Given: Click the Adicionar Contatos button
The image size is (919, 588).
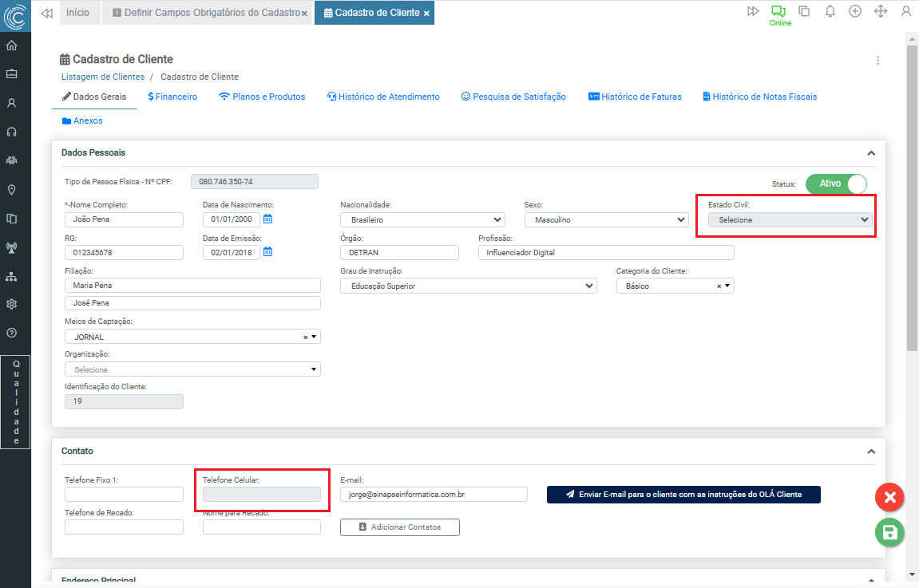Looking at the screenshot, I should click(400, 527).
